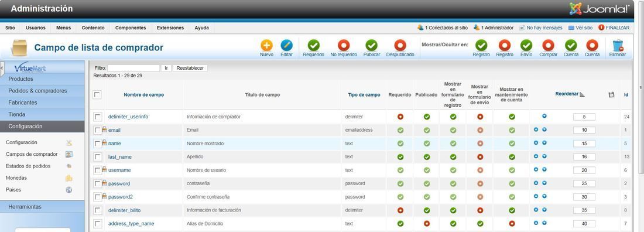Move address_type_name row up with arrow

click(x=536, y=223)
